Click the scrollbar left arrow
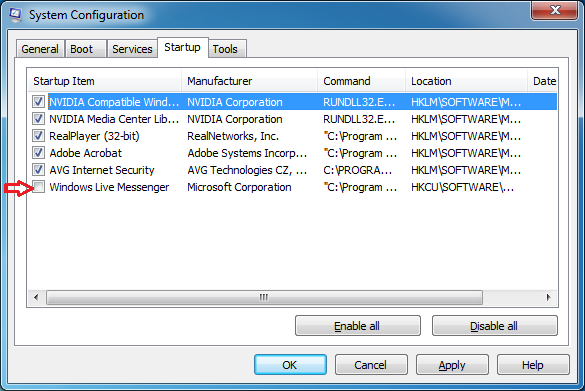Viewport: 585px width, 391px height. point(36,297)
